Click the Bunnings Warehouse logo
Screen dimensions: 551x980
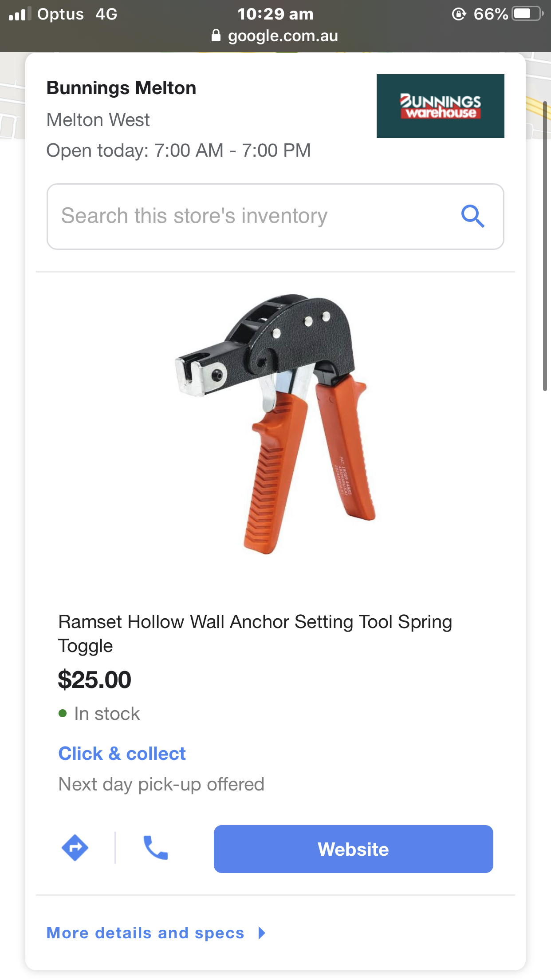440,106
